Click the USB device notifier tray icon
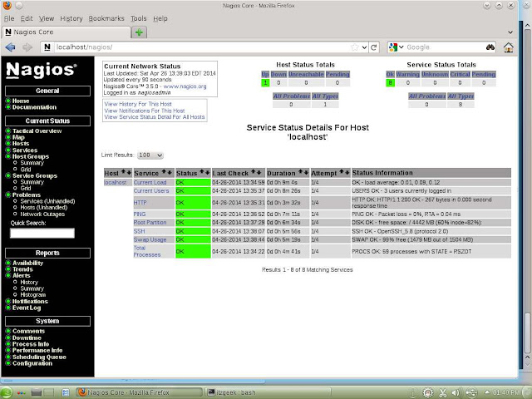The image size is (532, 399). [x=471, y=392]
